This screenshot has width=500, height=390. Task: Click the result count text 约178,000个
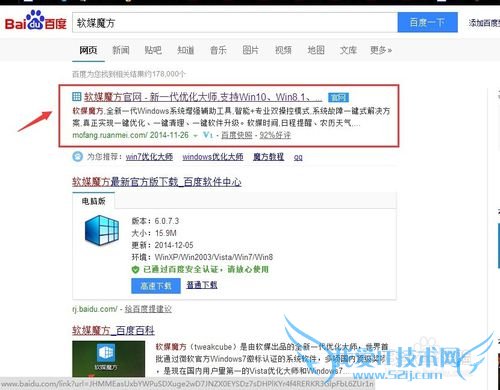[x=129, y=74]
